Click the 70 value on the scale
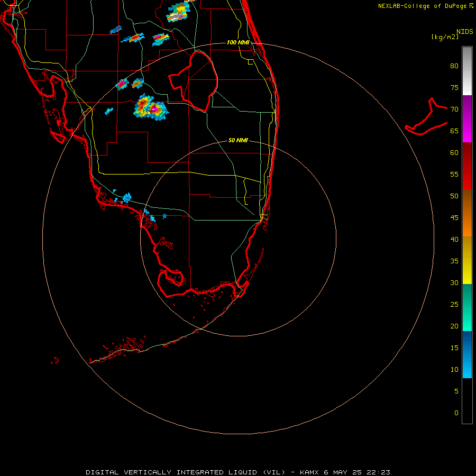This screenshot has width=476, height=476. 454,109
